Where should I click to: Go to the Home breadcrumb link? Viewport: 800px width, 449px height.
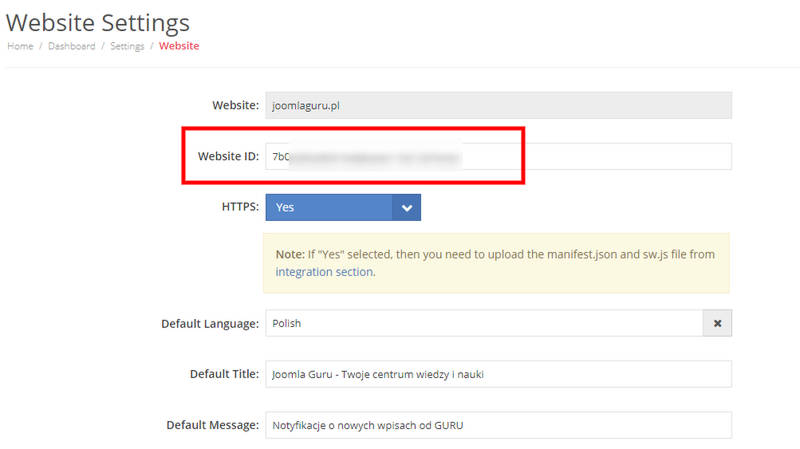pos(20,46)
